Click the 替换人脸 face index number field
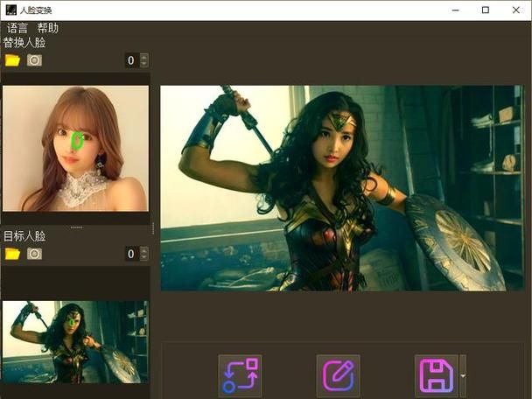This screenshot has width=532, height=399. (x=131, y=60)
